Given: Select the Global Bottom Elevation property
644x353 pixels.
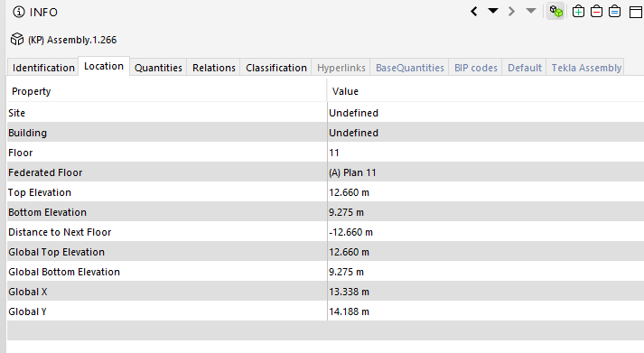Looking at the screenshot, I should [x=64, y=272].
